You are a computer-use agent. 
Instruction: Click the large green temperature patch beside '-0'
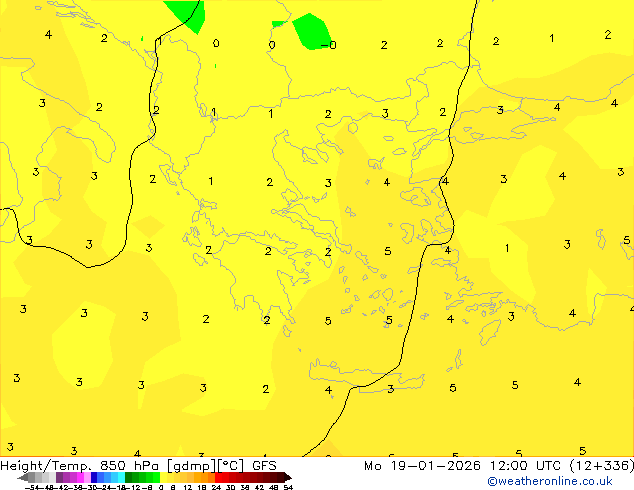point(312,32)
